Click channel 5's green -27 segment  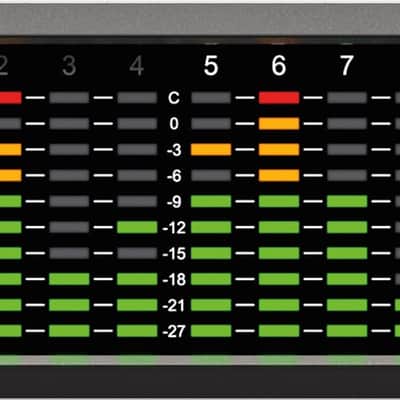pyautogui.click(x=211, y=331)
